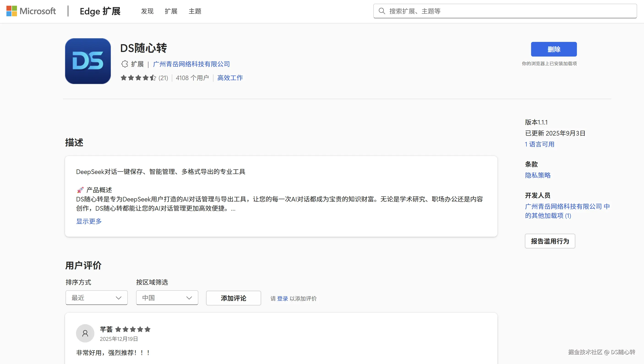Click the 添加评论 button
The height and width of the screenshot is (364, 644).
tap(233, 298)
